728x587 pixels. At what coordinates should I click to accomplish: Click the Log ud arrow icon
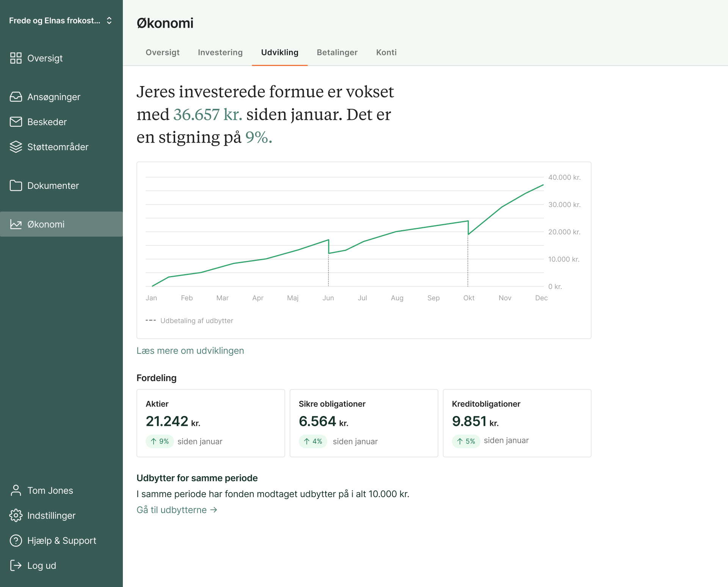click(16, 565)
